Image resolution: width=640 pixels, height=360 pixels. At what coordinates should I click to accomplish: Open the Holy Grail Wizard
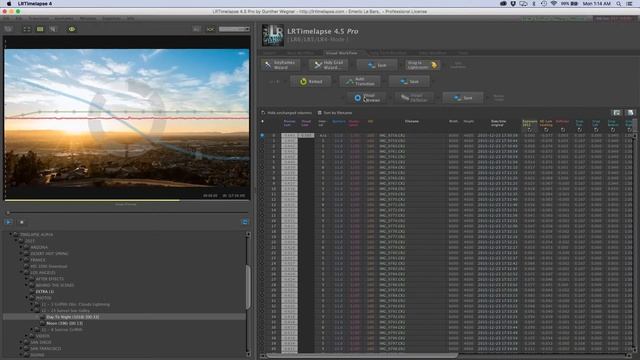[329, 65]
